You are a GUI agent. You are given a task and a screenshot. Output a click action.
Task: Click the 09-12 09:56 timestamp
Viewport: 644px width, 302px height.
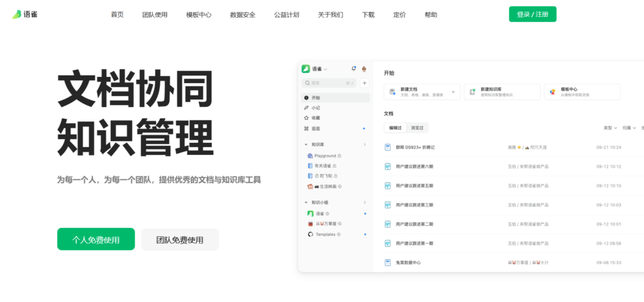point(609,243)
